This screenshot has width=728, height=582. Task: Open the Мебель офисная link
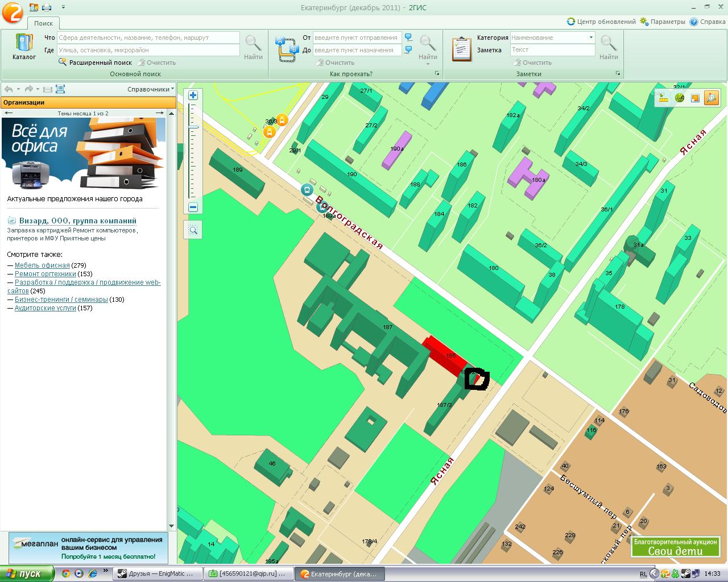(42, 265)
